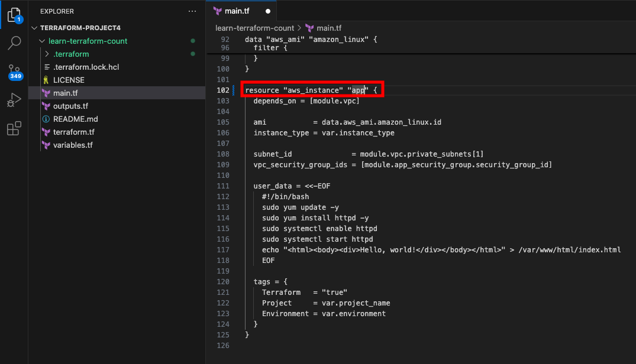Open Explorer more actions ellipsis menu

point(192,11)
